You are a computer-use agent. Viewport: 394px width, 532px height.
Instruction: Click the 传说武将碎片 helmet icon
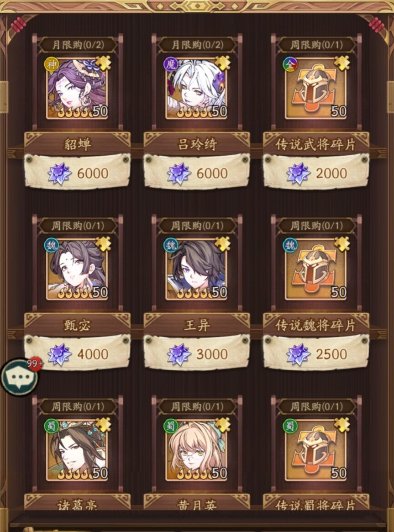tap(315, 89)
